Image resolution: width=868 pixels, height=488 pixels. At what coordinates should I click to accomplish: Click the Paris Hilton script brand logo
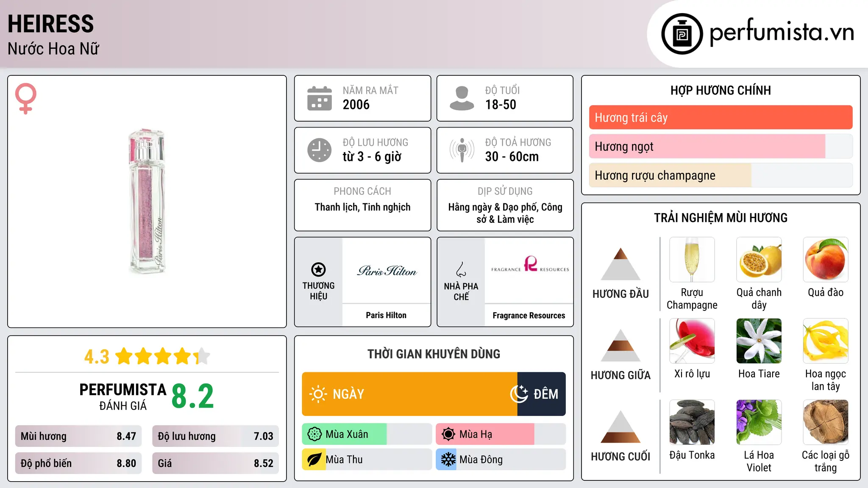tap(387, 271)
